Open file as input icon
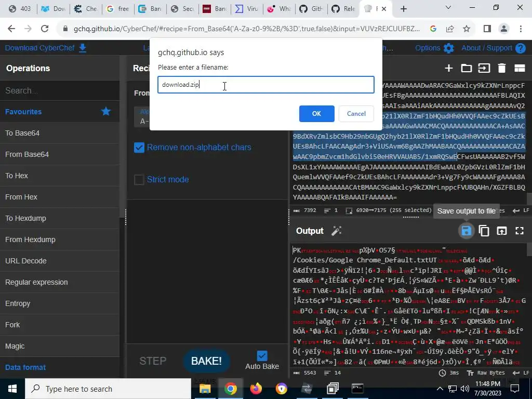532x399 pixels. pyautogui.click(x=484, y=68)
